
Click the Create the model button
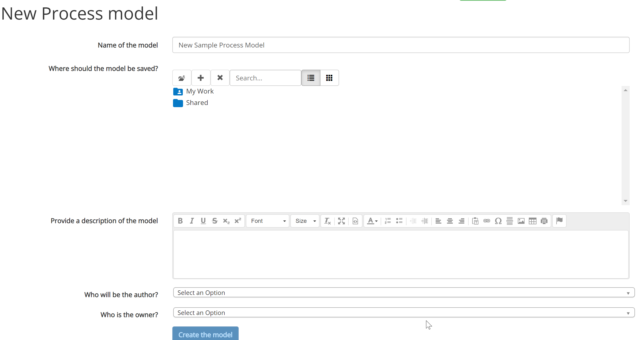coord(205,334)
